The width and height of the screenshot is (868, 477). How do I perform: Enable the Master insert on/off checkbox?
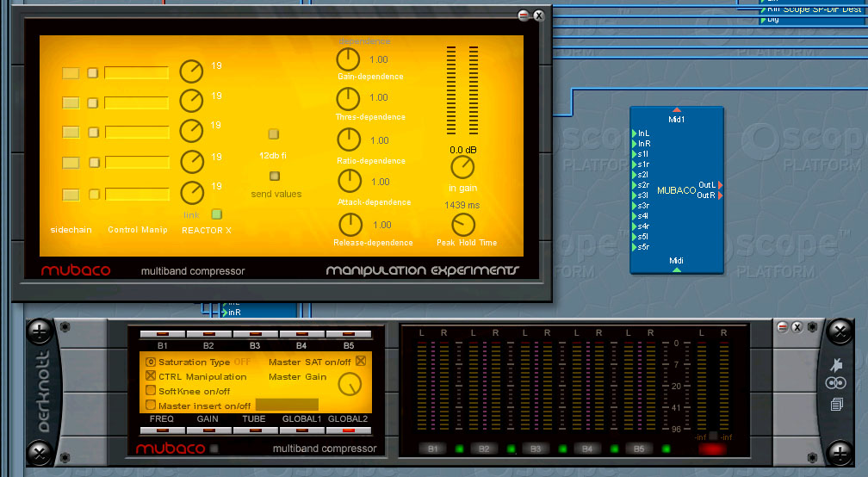[x=151, y=405]
